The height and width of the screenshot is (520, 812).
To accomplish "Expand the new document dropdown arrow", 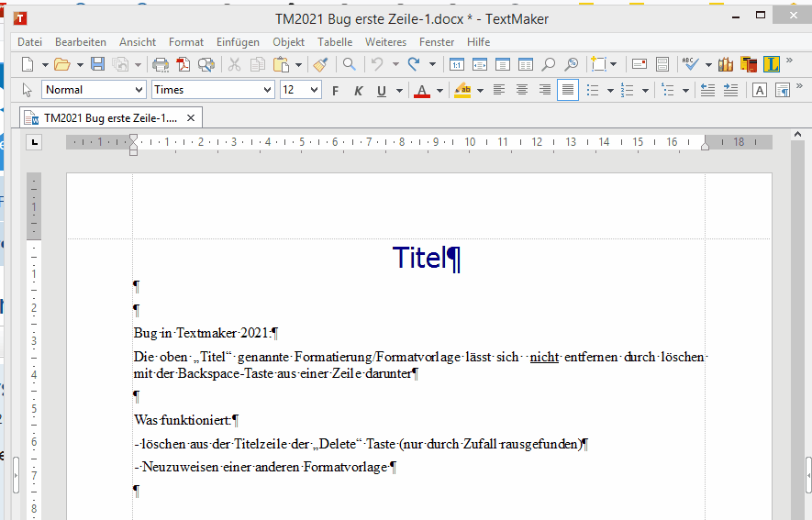I will click(45, 65).
